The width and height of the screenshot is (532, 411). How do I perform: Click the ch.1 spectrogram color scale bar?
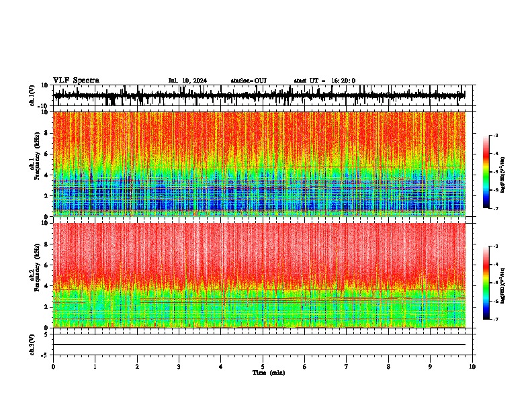coord(486,172)
